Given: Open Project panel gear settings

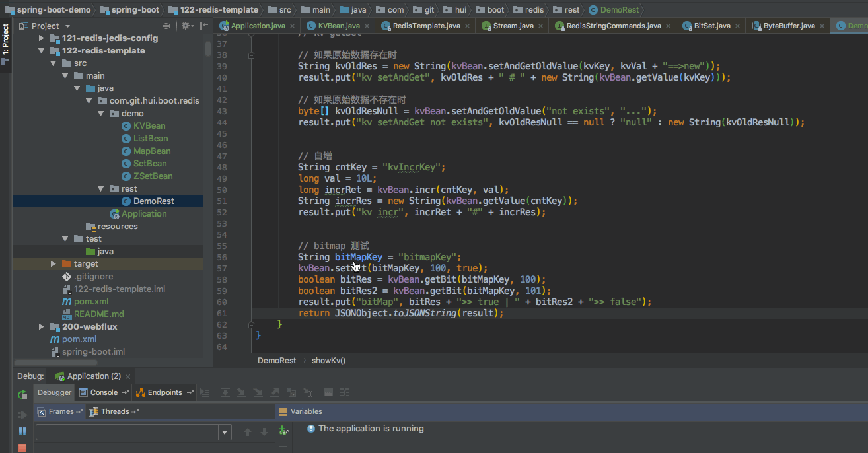Looking at the screenshot, I should (186, 26).
